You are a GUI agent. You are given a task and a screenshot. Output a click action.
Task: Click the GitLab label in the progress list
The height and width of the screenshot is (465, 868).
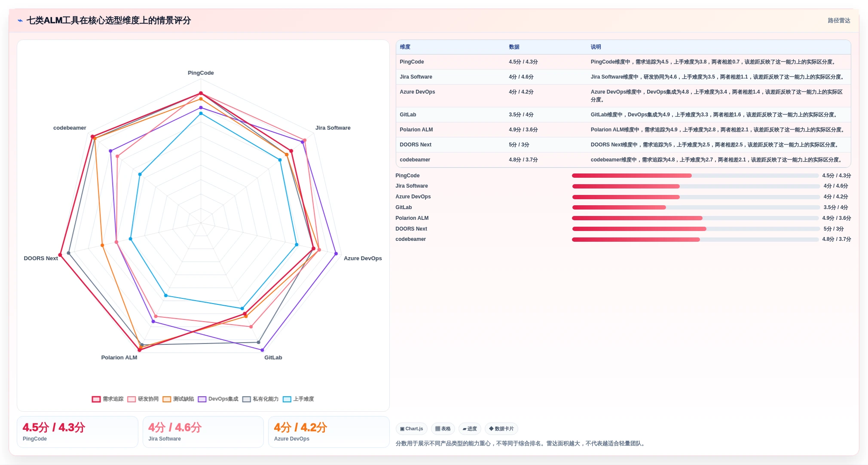[404, 207]
